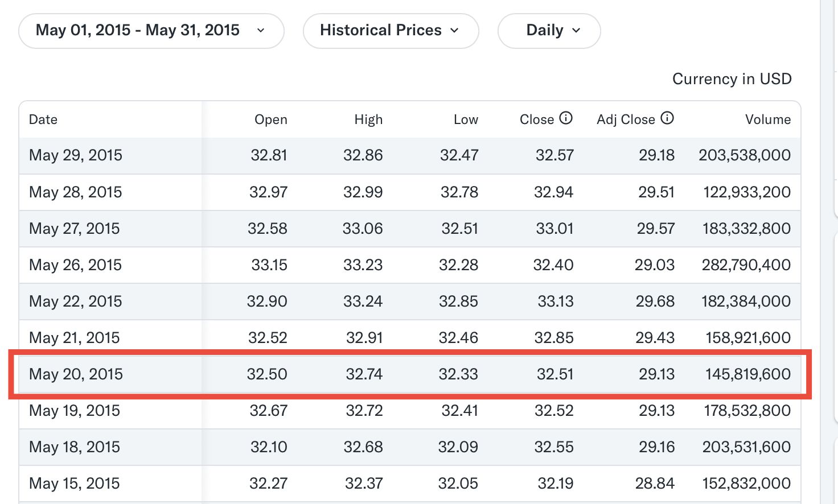The image size is (838, 504).
Task: Click the Date column header
Action: (x=43, y=119)
